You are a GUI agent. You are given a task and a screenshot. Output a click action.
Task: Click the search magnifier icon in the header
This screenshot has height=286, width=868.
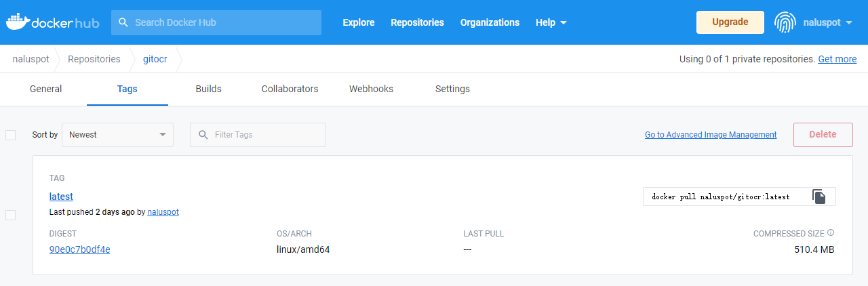pyautogui.click(x=123, y=22)
